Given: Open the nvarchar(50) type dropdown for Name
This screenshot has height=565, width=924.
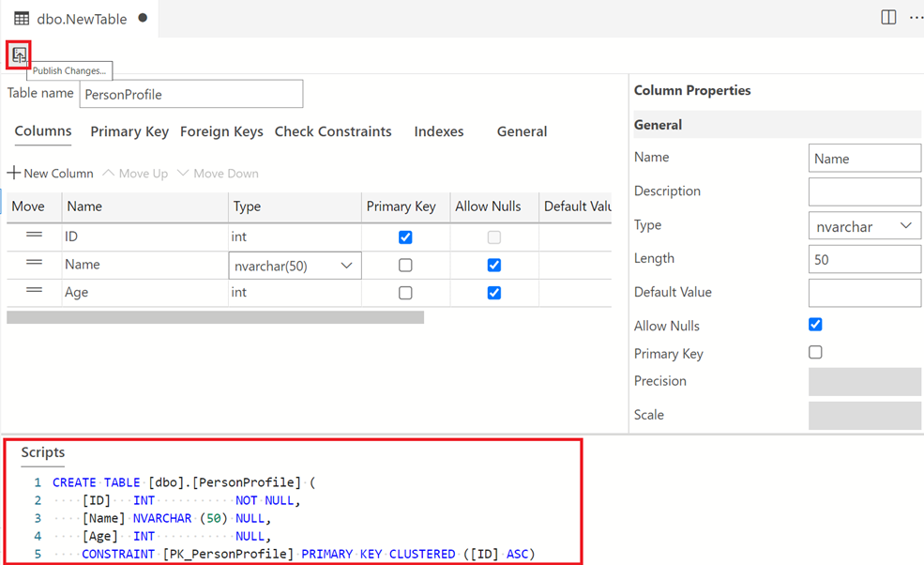Looking at the screenshot, I should point(347,265).
